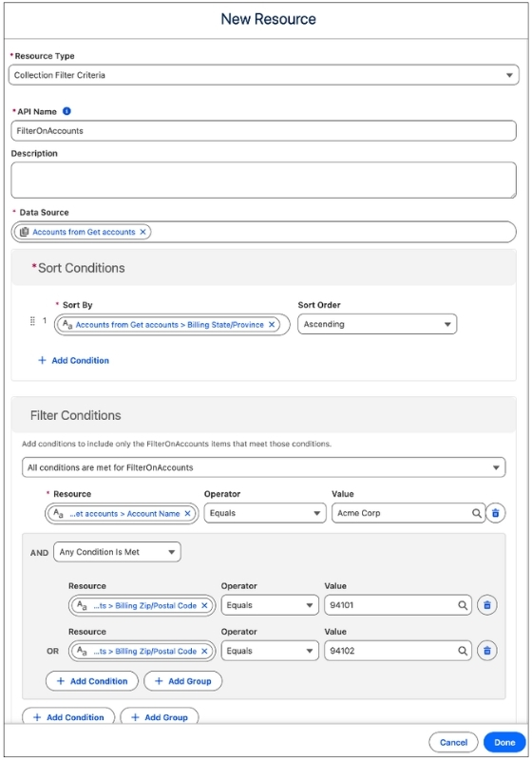The width and height of the screenshot is (532, 760).
Task: Clear the Billing State/Province sort field pill
Action: (x=272, y=325)
